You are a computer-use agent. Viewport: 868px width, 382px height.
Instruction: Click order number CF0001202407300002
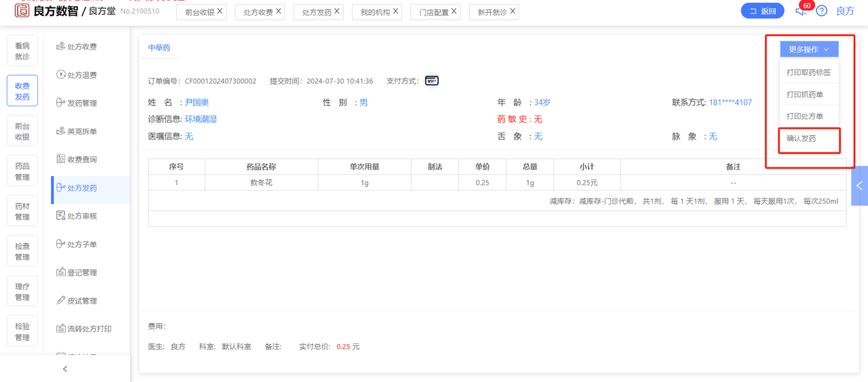[220, 81]
